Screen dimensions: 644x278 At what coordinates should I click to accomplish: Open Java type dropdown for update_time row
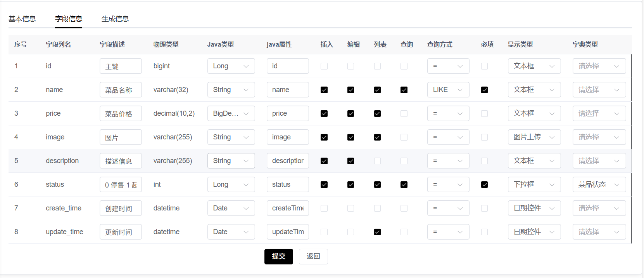coord(231,232)
